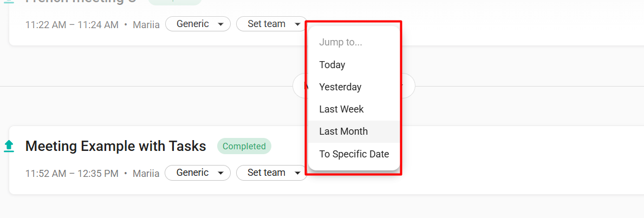Select the highlighted Last Month option
The height and width of the screenshot is (218, 644).
pos(354,131)
